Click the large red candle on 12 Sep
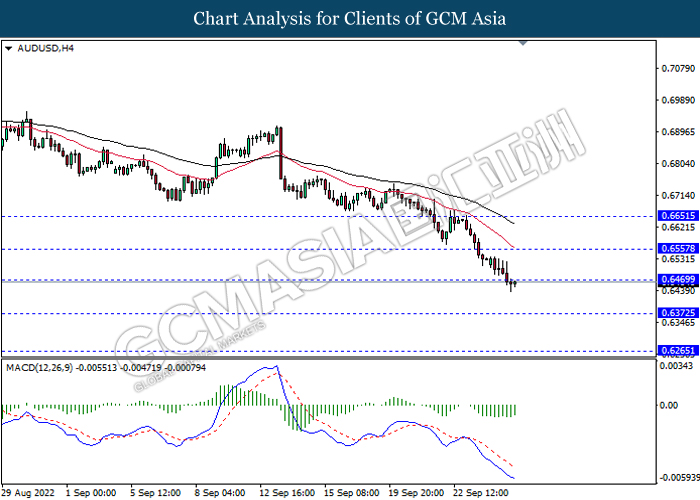The width and height of the screenshot is (700, 500). coord(281,153)
